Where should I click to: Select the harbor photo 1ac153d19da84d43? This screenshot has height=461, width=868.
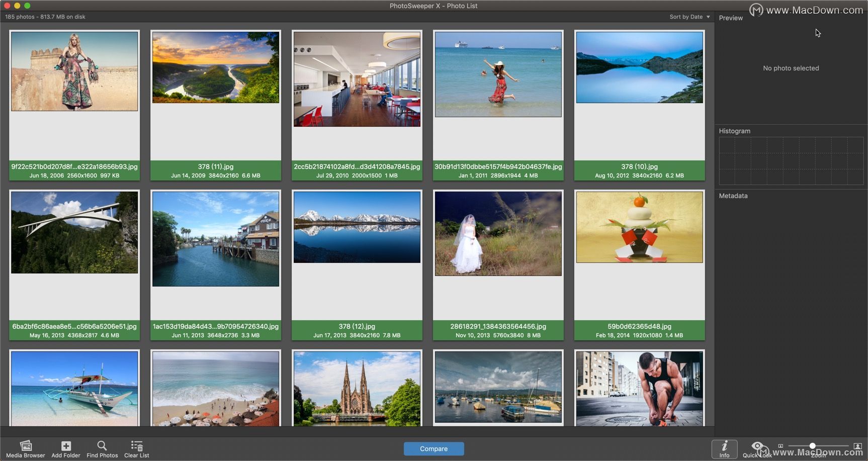(216, 239)
